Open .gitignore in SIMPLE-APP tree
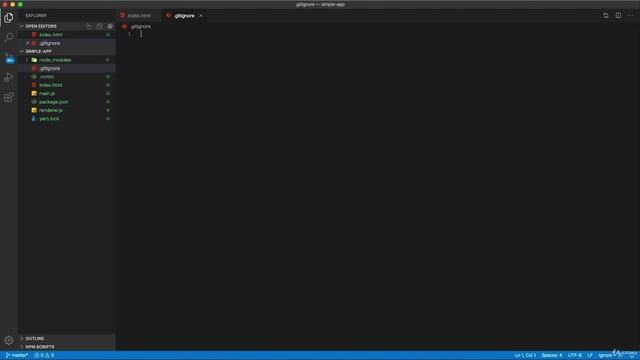640x360 pixels. click(50, 69)
